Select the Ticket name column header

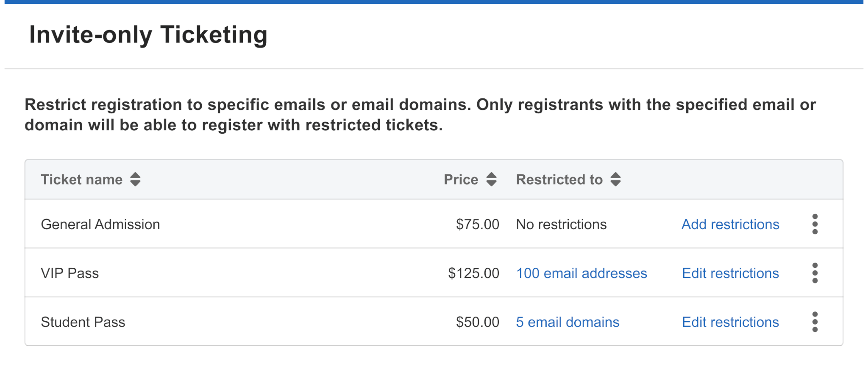[81, 179]
